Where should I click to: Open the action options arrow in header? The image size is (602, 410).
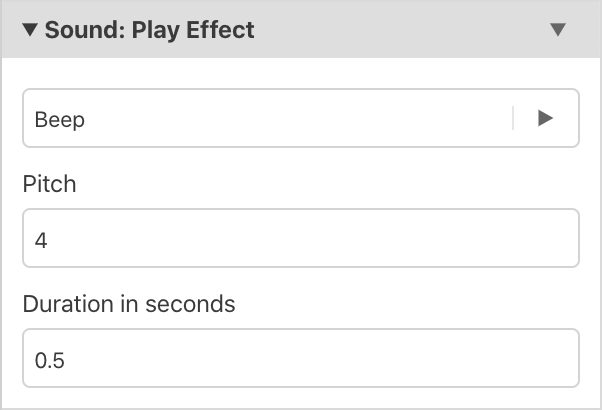click(558, 30)
